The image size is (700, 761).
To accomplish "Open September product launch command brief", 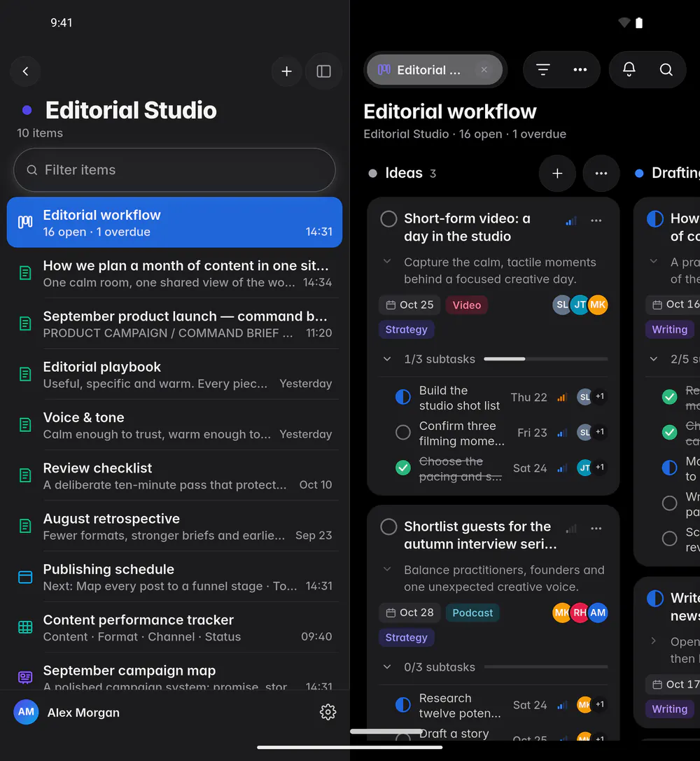I will (174, 323).
